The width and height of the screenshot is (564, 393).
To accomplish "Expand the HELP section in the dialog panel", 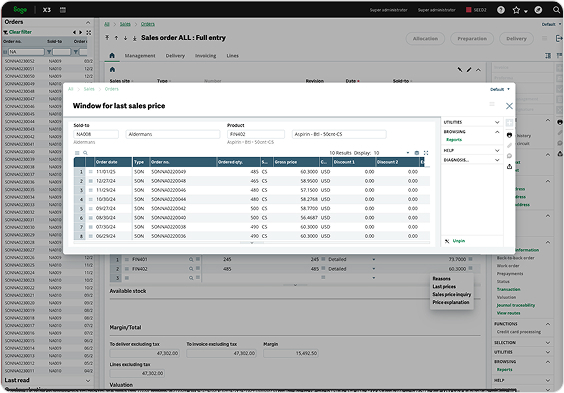I will (497, 150).
